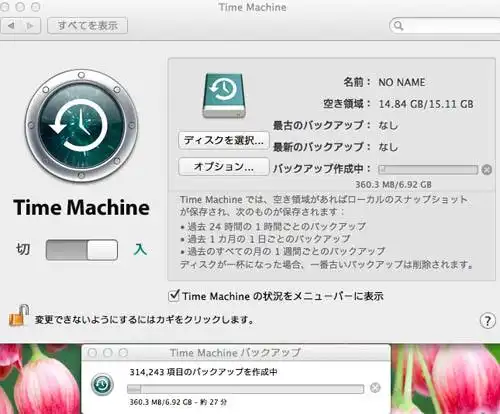Click the backup progress bar in the preferences pane
This screenshot has width=500, height=414.
428,170
